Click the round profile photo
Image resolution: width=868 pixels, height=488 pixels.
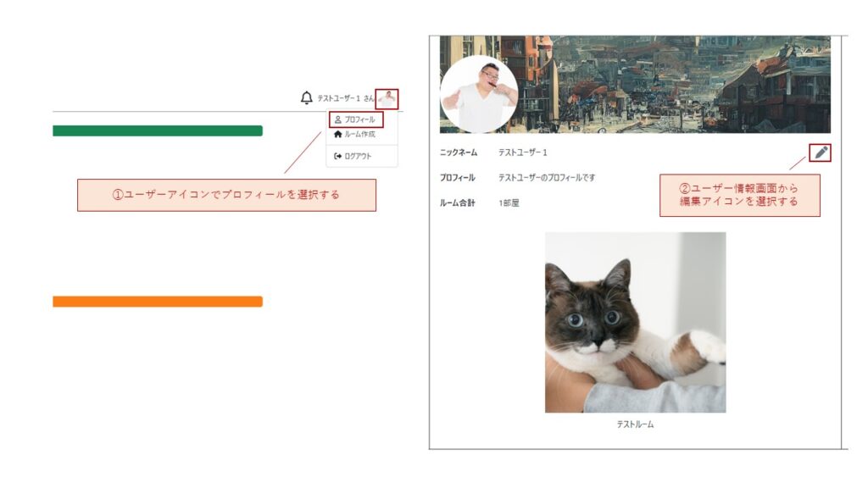[479, 93]
